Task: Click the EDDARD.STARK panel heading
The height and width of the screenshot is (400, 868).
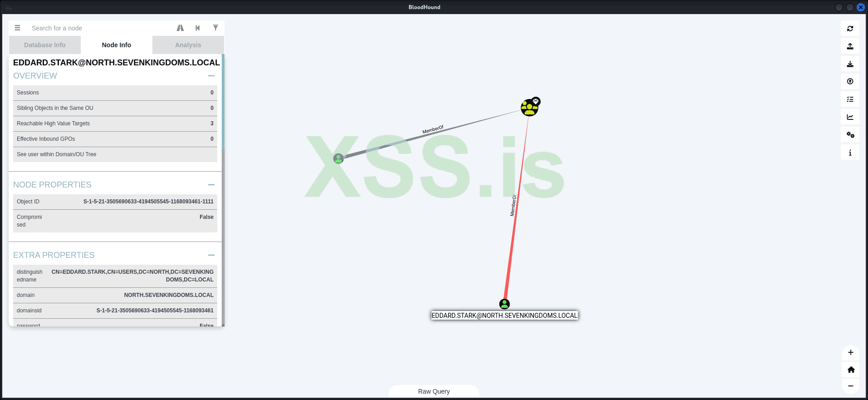Action: click(x=117, y=63)
